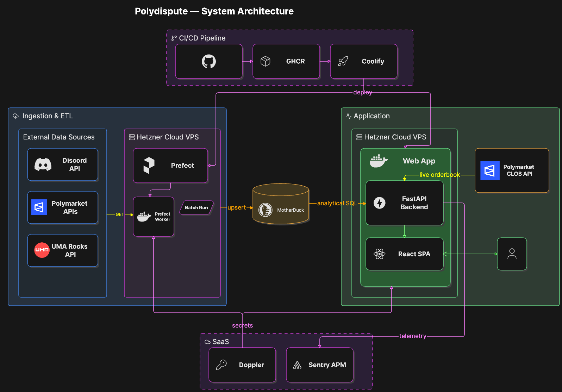Click the Polymarket APIs logo icon

coord(39,207)
